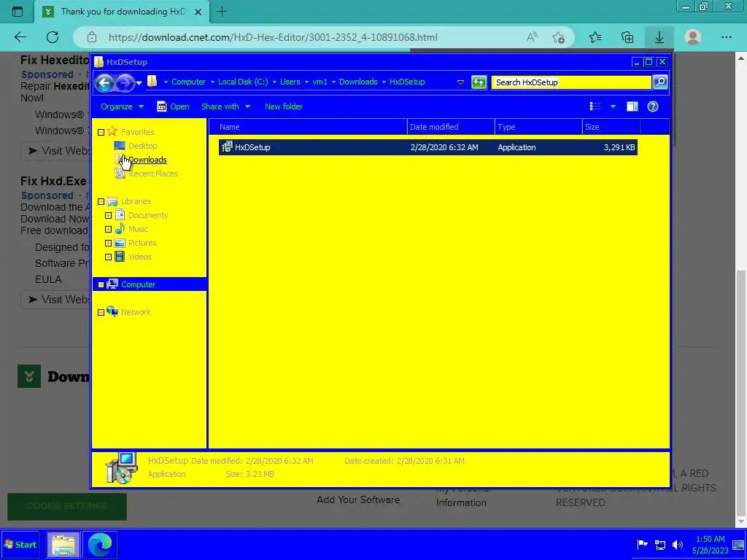Open the Share with menu

tap(225, 106)
